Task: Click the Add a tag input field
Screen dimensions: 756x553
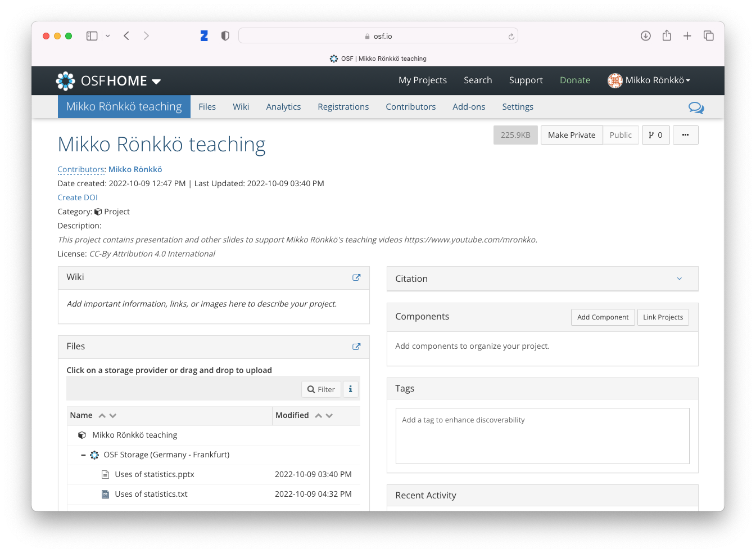Action: click(542, 436)
